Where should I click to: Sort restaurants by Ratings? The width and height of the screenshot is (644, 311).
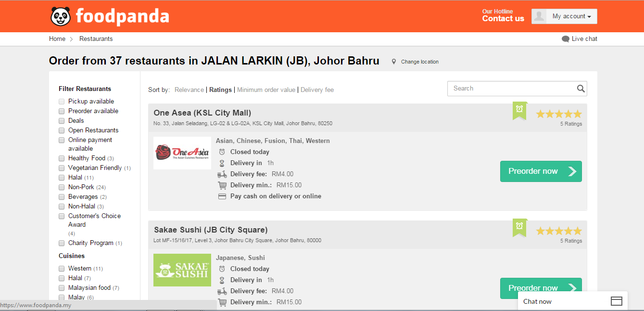[x=220, y=90]
